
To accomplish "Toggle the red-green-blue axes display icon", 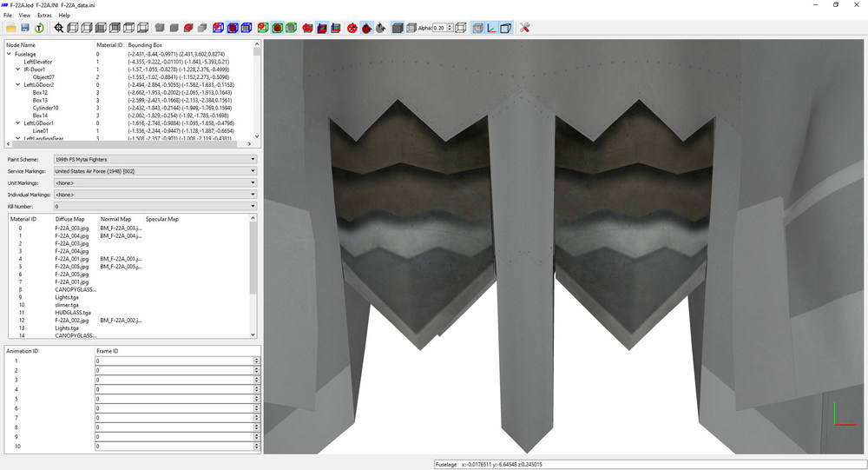I will [x=491, y=28].
